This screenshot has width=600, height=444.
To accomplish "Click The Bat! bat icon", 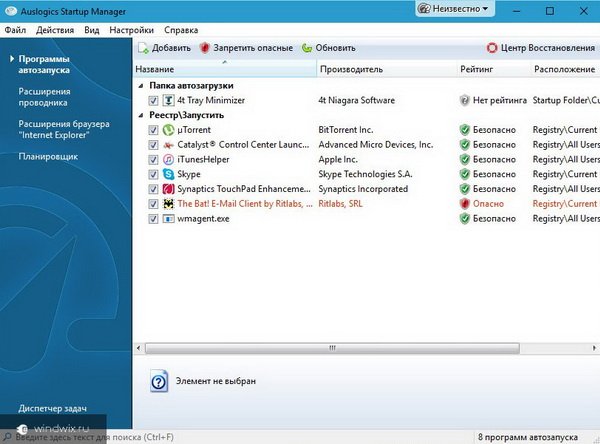I will coord(168,204).
